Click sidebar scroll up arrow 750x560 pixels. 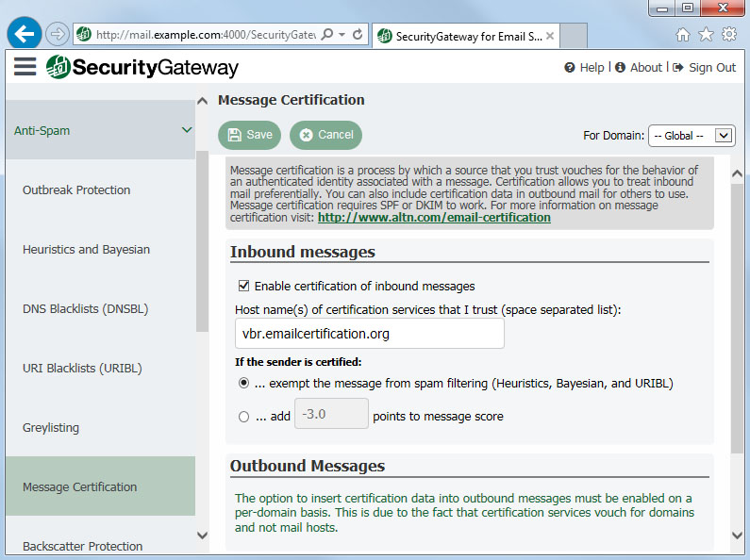point(202,101)
